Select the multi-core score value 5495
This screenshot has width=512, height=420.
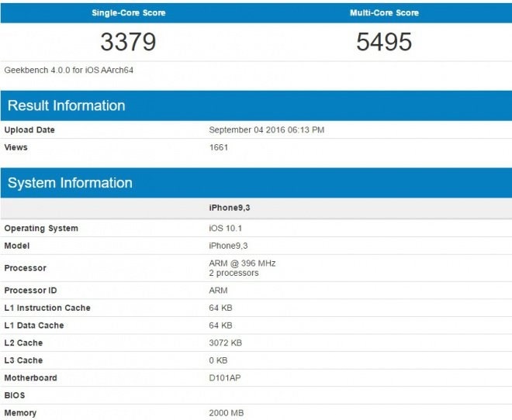click(x=384, y=42)
